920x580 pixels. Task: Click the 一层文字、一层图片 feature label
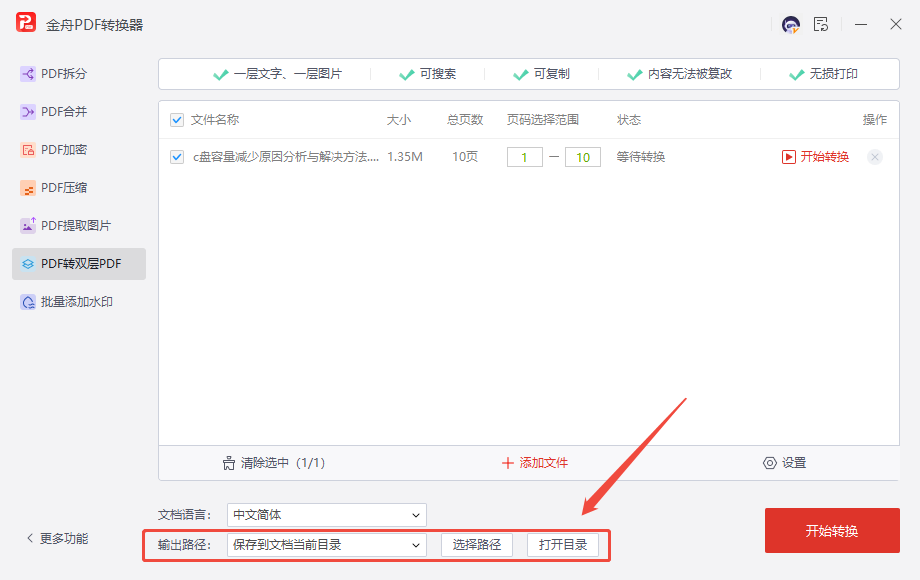pos(288,74)
